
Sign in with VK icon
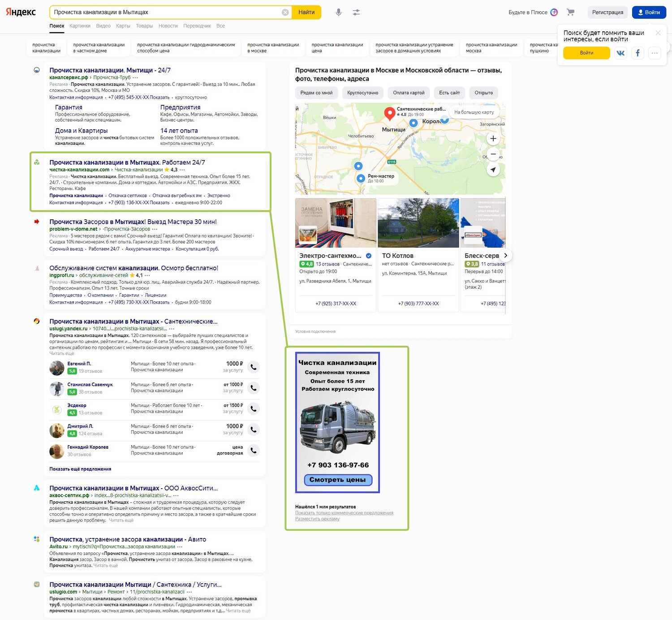tap(620, 53)
